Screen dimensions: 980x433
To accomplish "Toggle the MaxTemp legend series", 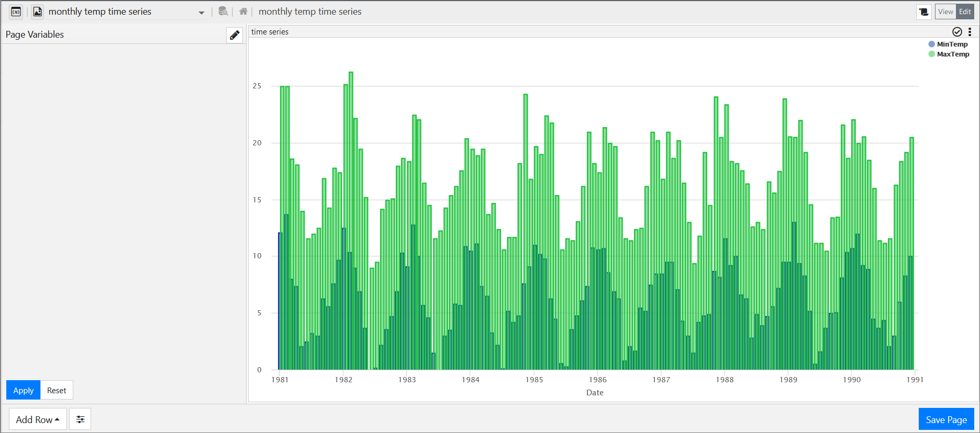I will [949, 54].
